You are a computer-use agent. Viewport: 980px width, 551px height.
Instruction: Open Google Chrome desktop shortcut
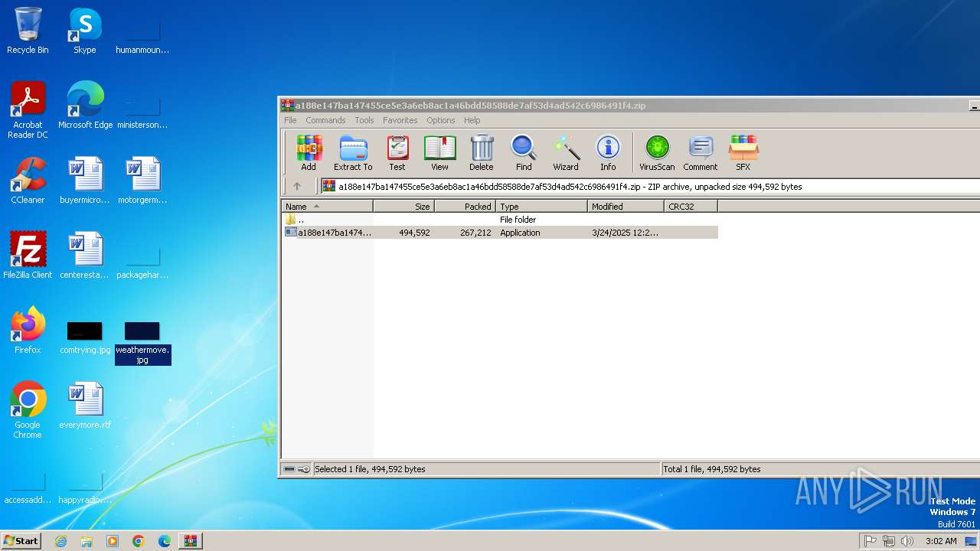[28, 410]
